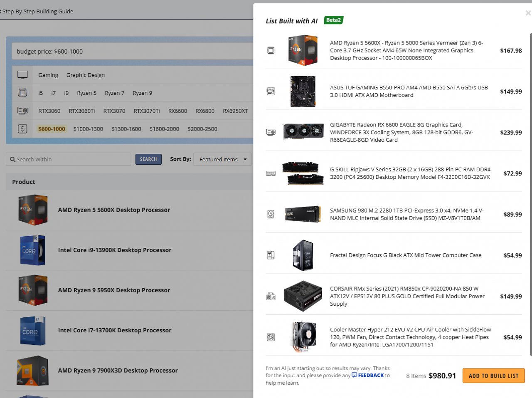Open the SAMSUNG 980 M.2 SSD description
The height and width of the screenshot is (398, 532).
(406, 214)
